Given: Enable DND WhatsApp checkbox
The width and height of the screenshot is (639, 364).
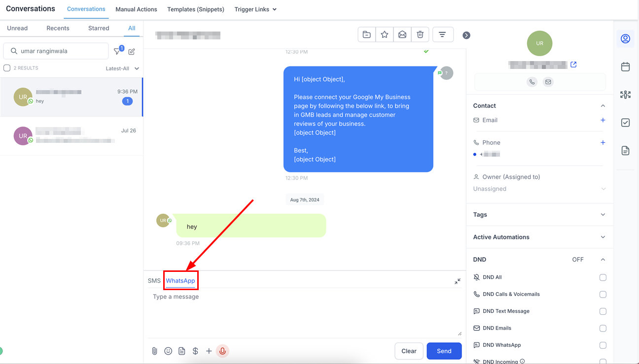Looking at the screenshot, I should pyautogui.click(x=603, y=345).
